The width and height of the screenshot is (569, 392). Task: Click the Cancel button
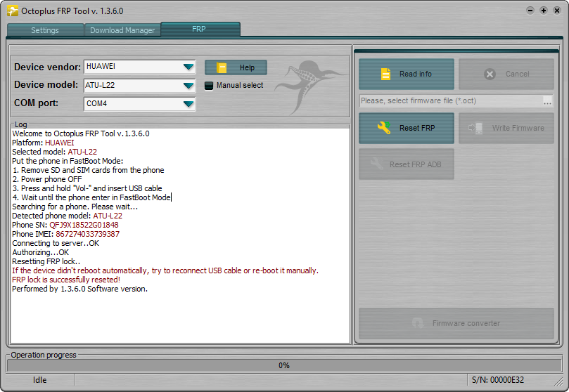click(506, 74)
